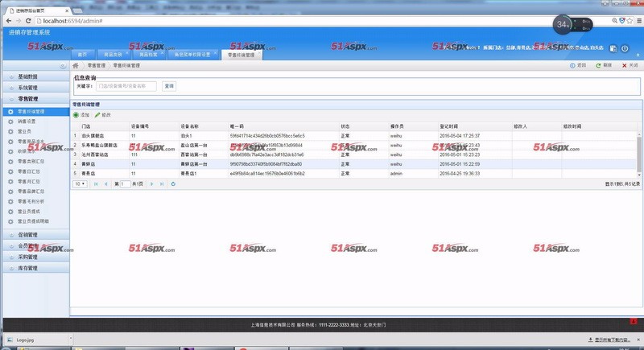The image size is (644, 350).
Task: Click the red X 关闭 icon in the top bar
Action: [x=625, y=65]
